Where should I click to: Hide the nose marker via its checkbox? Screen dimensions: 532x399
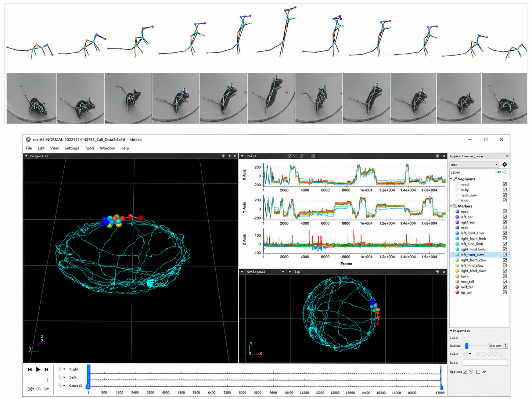click(x=505, y=212)
